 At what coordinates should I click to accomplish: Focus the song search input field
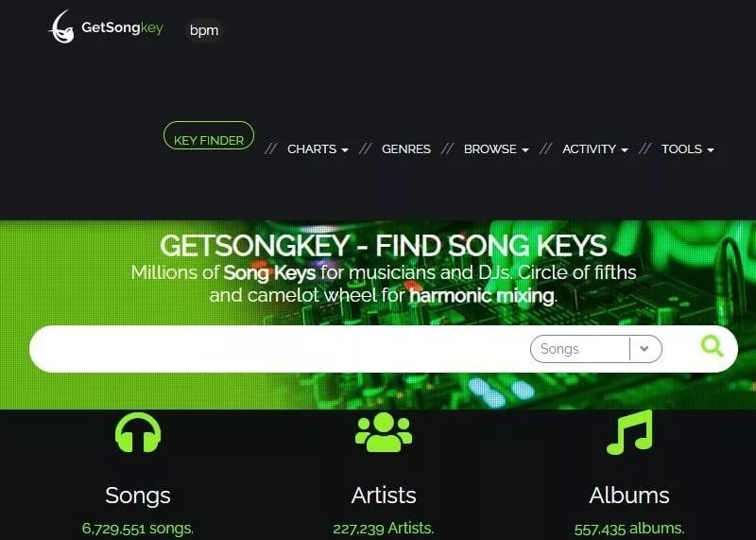280,348
